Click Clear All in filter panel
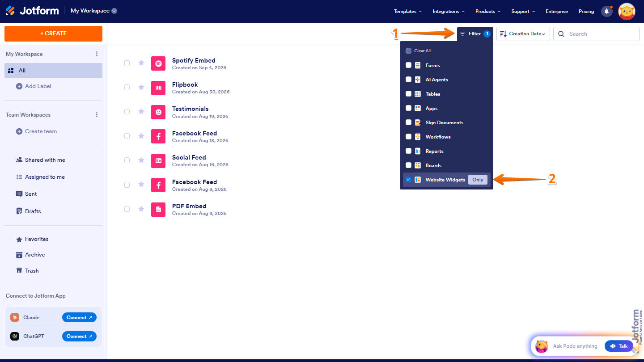Screen dimensions: 644x362 418,51
